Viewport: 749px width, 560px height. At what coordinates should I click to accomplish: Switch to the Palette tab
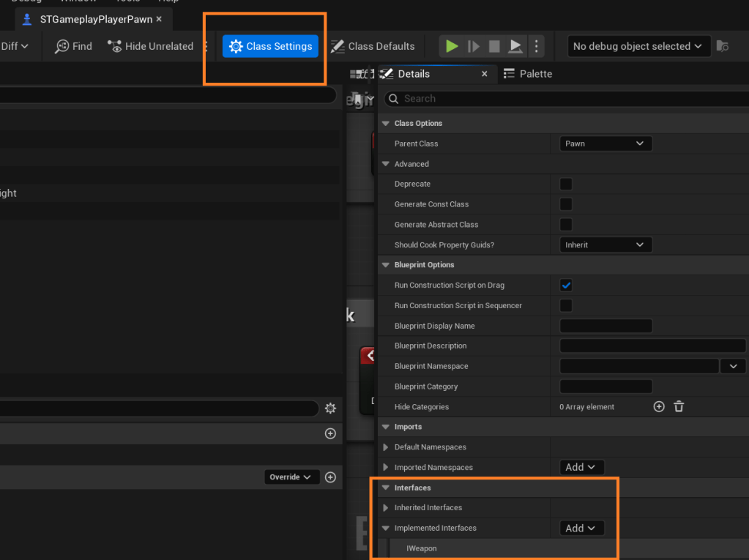(528, 74)
